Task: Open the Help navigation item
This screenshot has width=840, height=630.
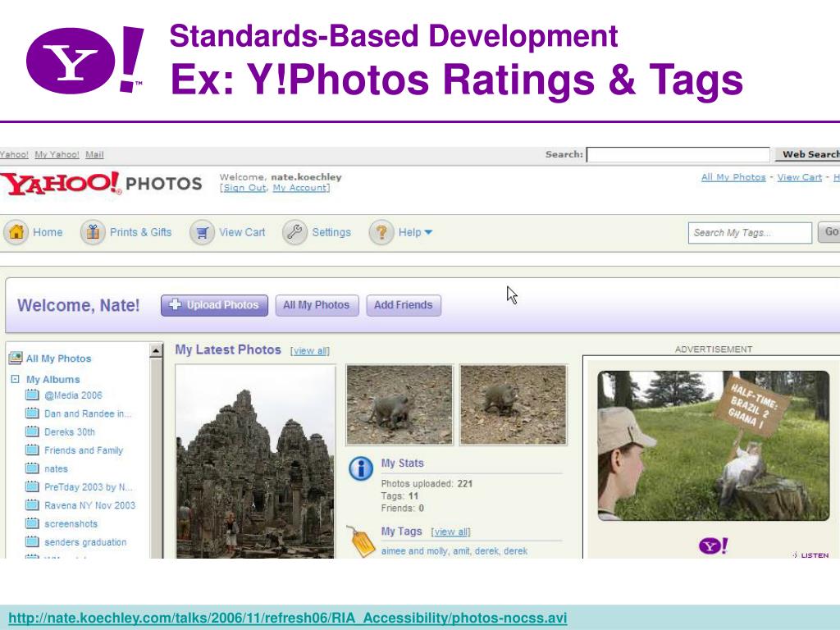Action: [410, 232]
